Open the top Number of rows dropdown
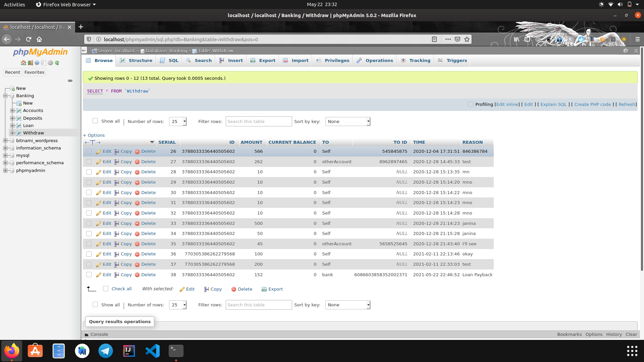The height and width of the screenshot is (362, 644). [x=178, y=121]
